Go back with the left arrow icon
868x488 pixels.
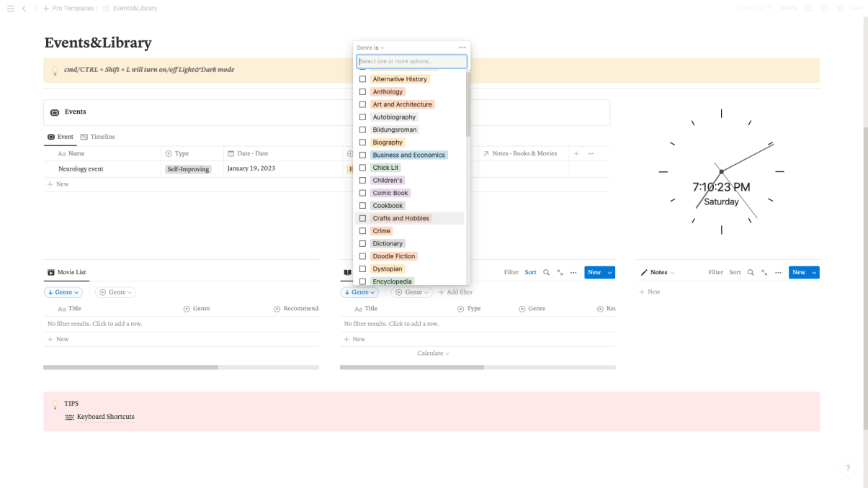(24, 8)
